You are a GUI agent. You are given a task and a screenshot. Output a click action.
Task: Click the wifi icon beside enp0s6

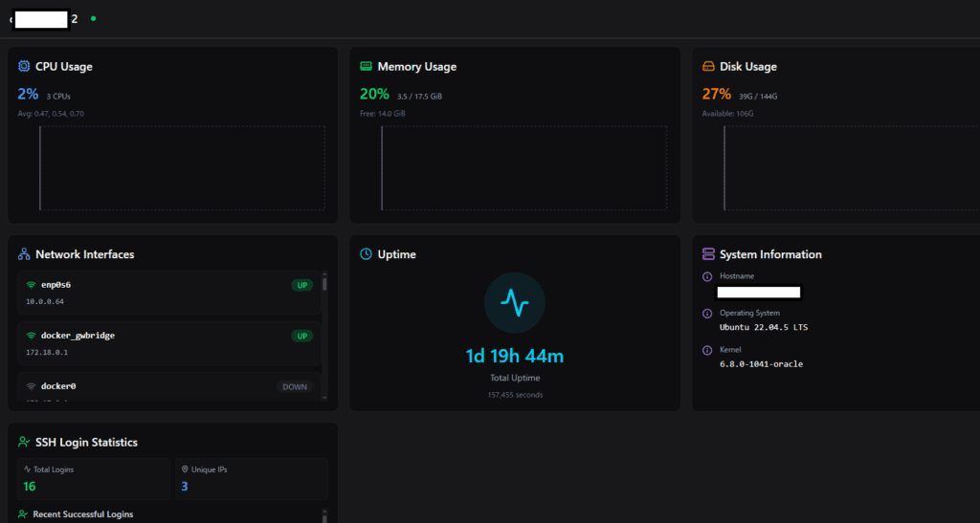(31, 285)
